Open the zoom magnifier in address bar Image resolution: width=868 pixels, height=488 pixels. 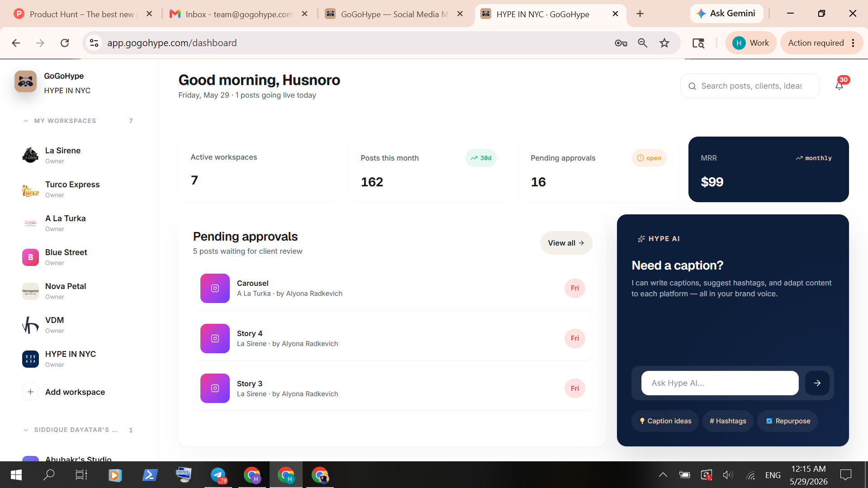pos(642,43)
